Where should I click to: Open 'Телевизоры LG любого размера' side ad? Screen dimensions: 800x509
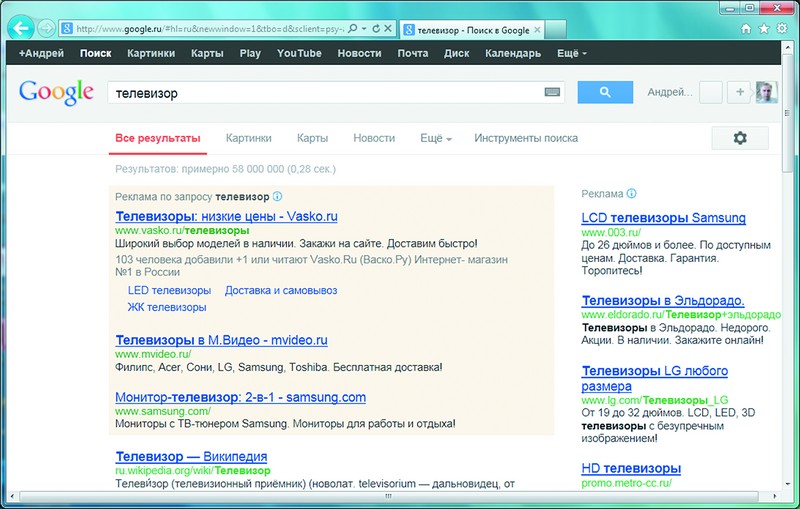click(x=655, y=378)
